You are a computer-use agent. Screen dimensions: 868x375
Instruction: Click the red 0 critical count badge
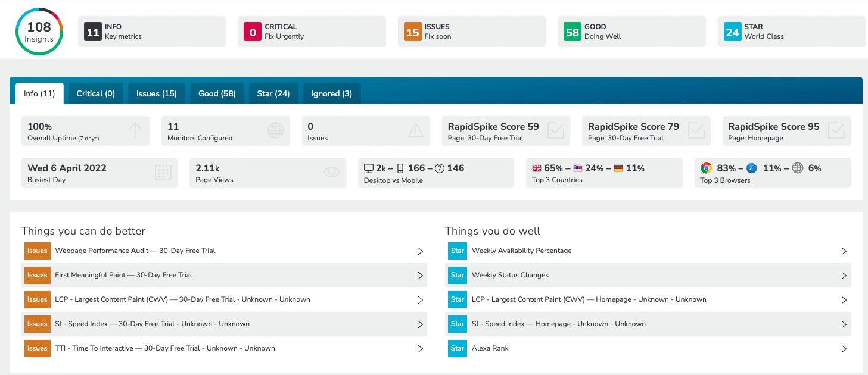point(253,32)
